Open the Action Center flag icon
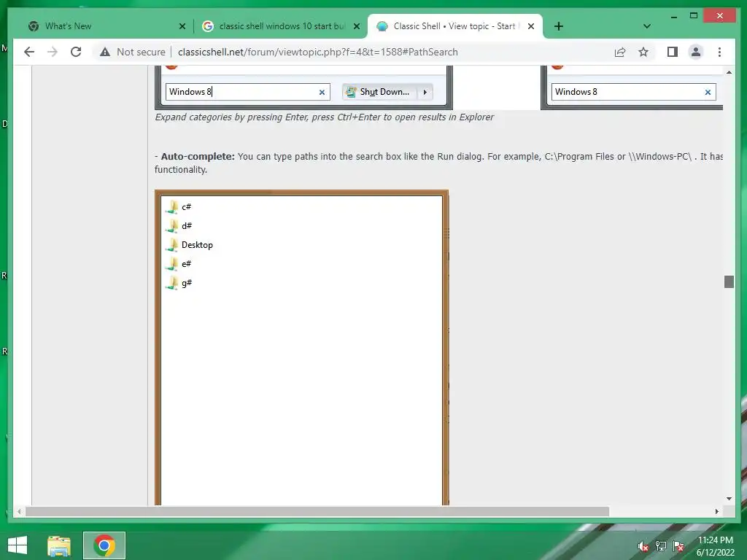747x560 pixels. point(678,546)
